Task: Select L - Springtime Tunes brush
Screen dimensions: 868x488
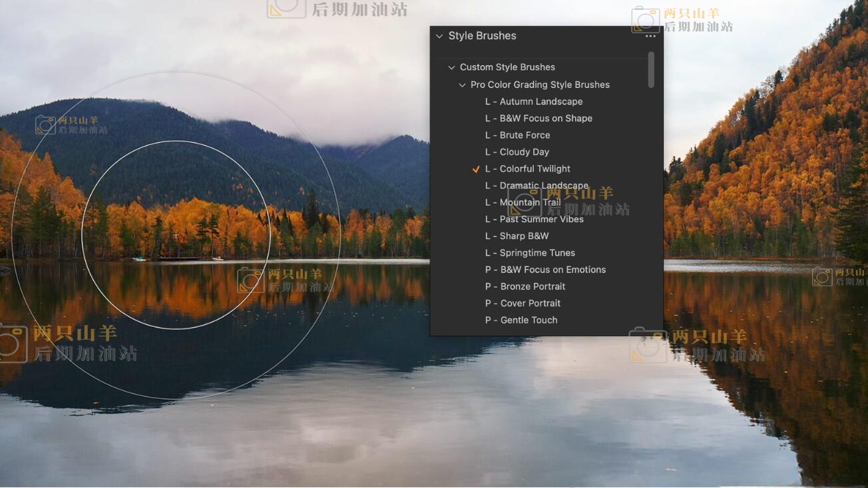Action: click(530, 253)
